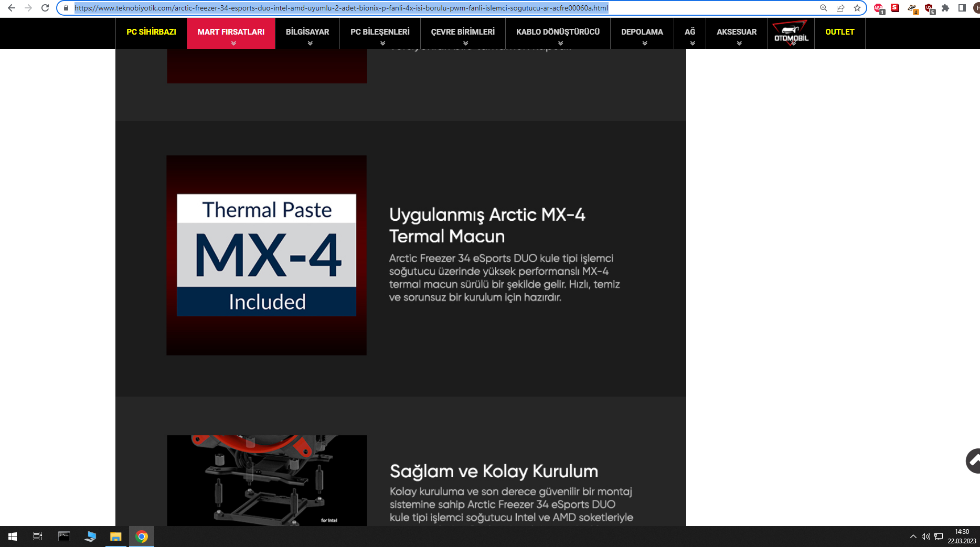
Task: Open the Privacy Badger extension
Action: (x=913, y=8)
